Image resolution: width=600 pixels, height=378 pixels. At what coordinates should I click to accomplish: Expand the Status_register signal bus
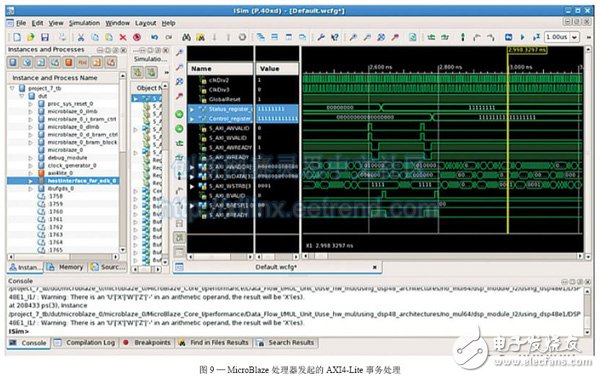[192, 109]
